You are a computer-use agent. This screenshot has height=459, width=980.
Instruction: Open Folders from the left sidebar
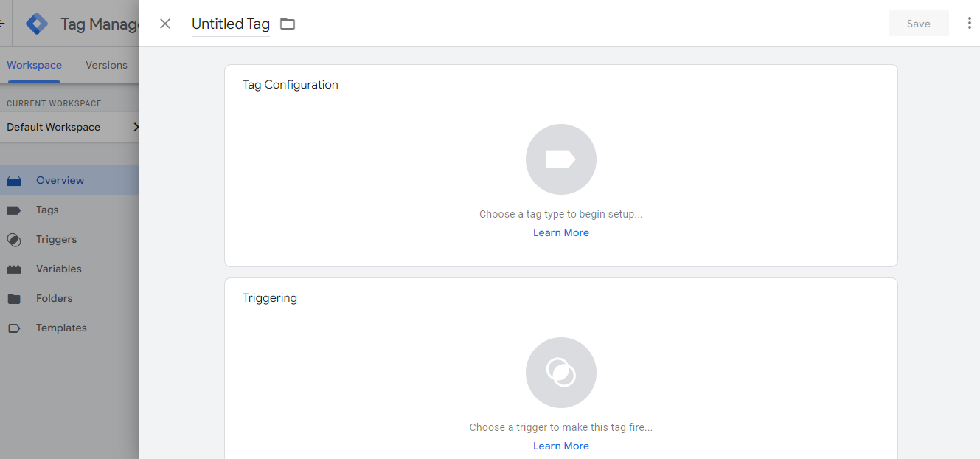pyautogui.click(x=47, y=299)
